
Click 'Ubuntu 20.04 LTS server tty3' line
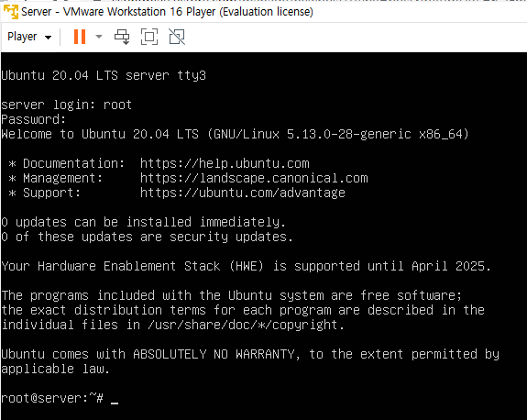[x=104, y=75]
